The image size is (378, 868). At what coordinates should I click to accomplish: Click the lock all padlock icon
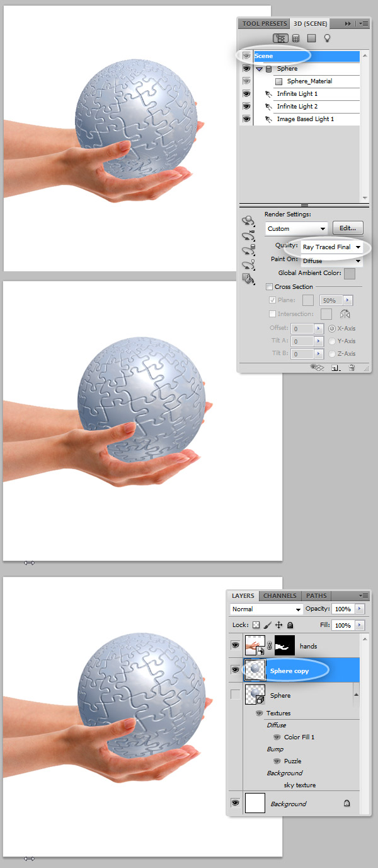(290, 625)
